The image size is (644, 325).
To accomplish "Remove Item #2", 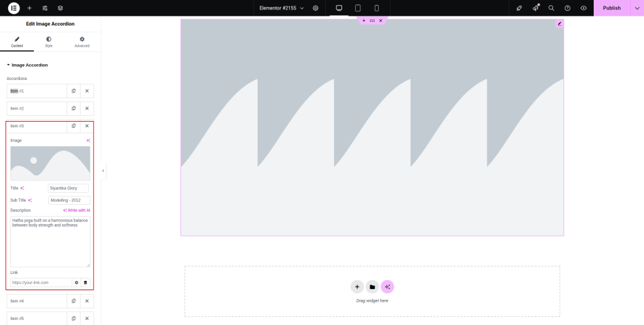I will (87, 108).
